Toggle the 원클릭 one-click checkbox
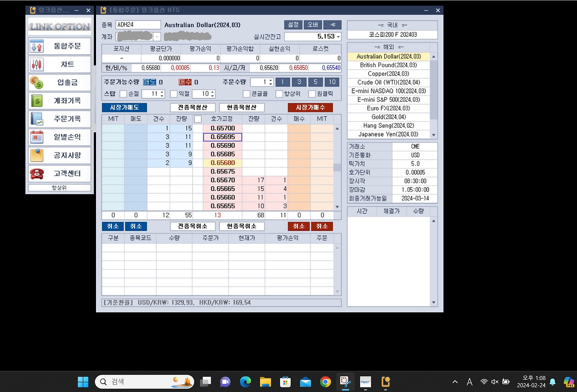This screenshot has height=392, width=577. [312, 94]
